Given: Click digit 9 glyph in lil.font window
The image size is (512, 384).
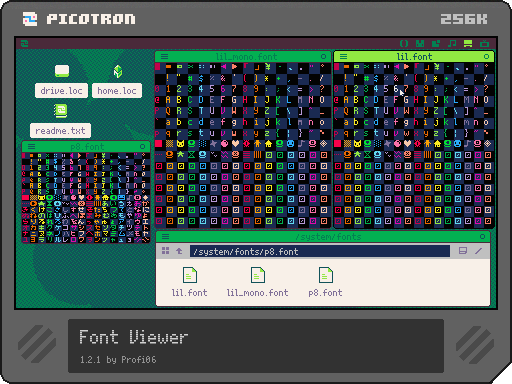Looking at the screenshot, I should tap(426, 89).
